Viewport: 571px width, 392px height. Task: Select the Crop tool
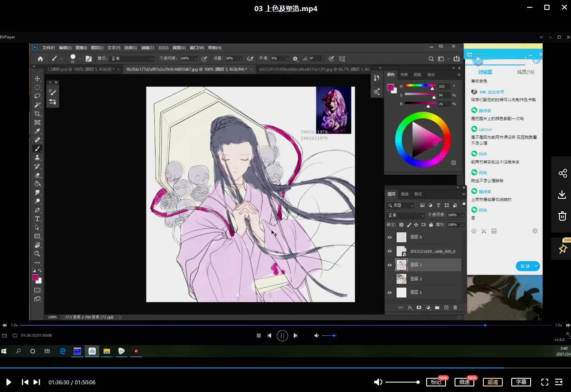(37, 114)
